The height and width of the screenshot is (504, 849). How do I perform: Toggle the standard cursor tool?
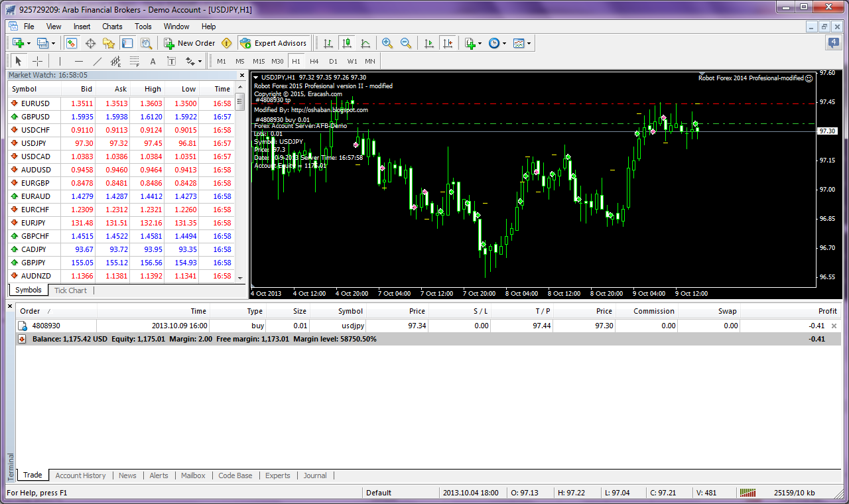click(19, 61)
